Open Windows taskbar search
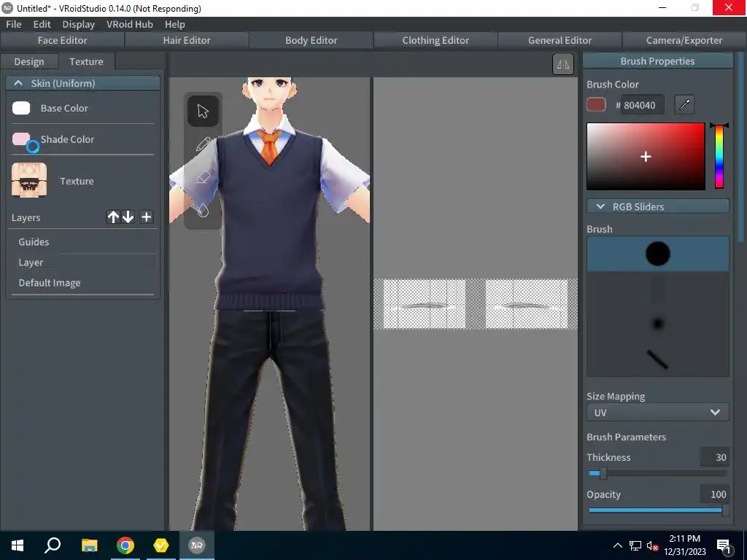The width and height of the screenshot is (747, 560). coord(53,545)
